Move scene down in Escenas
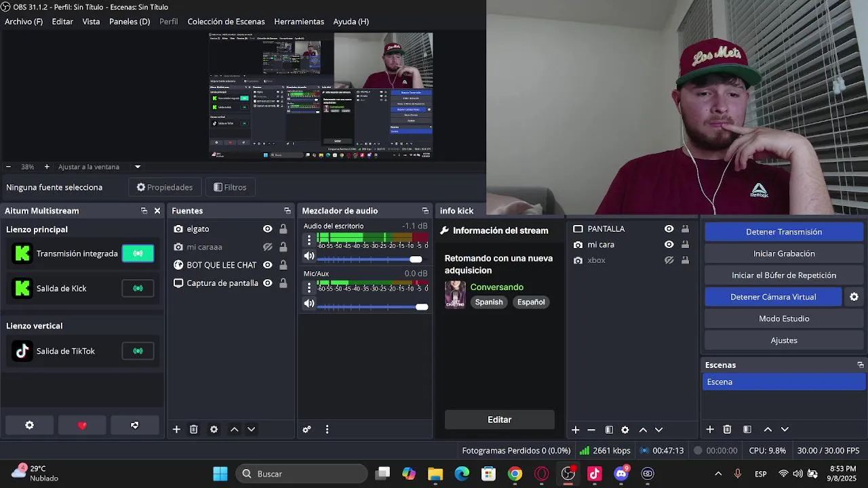Viewport: 868px width, 488px height. 785,429
